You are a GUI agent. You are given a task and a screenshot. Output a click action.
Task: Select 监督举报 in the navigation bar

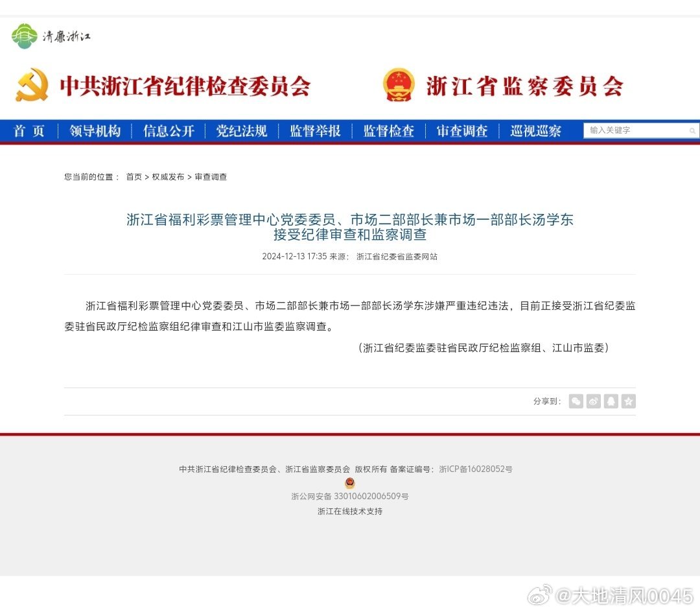pyautogui.click(x=315, y=131)
